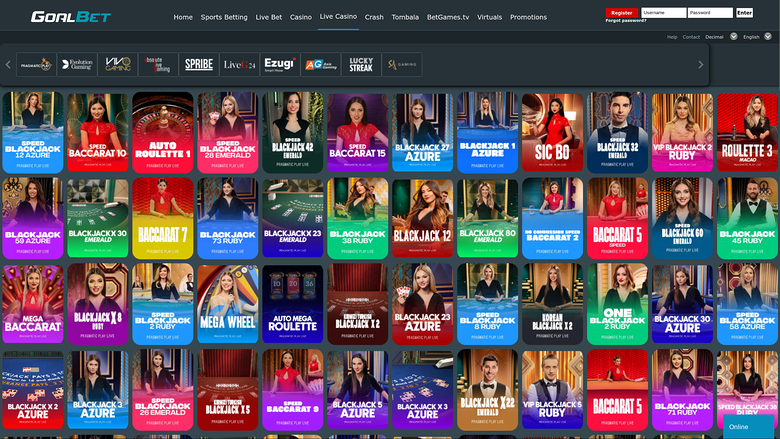The height and width of the screenshot is (439, 780).
Task: Open Blackjack 27 Azure game
Action: tap(423, 132)
